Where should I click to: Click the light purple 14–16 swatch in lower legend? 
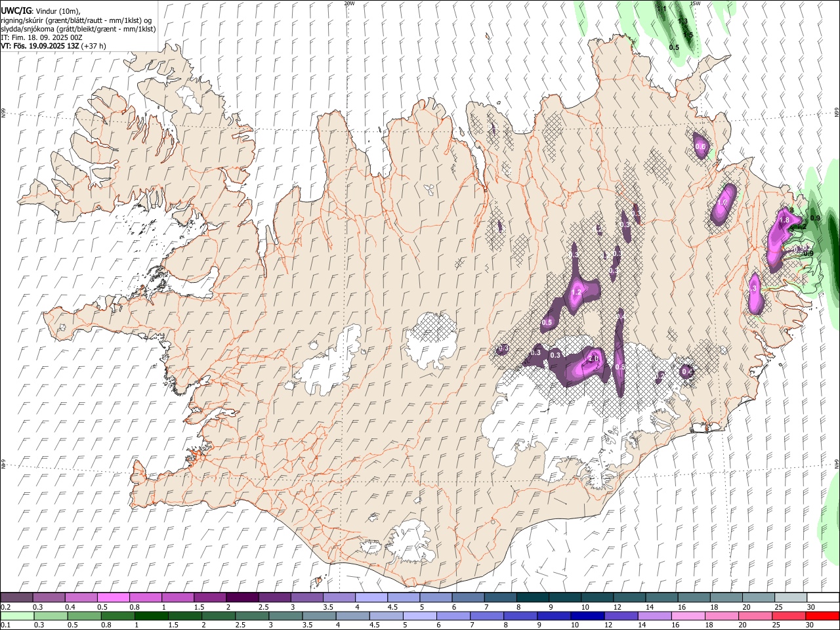point(654,616)
